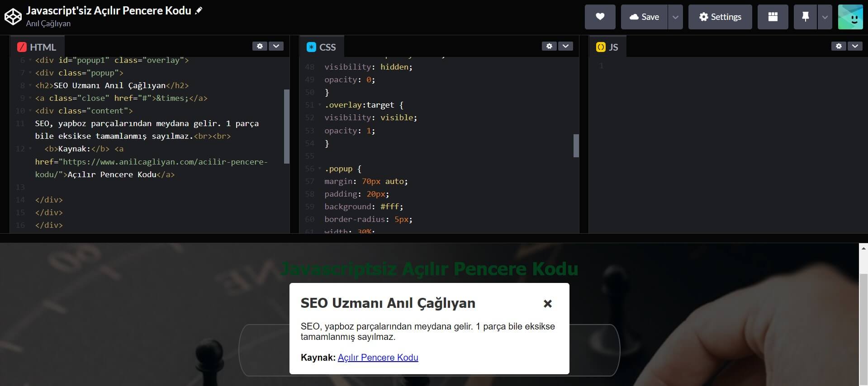Pin this pen

pyautogui.click(x=806, y=17)
